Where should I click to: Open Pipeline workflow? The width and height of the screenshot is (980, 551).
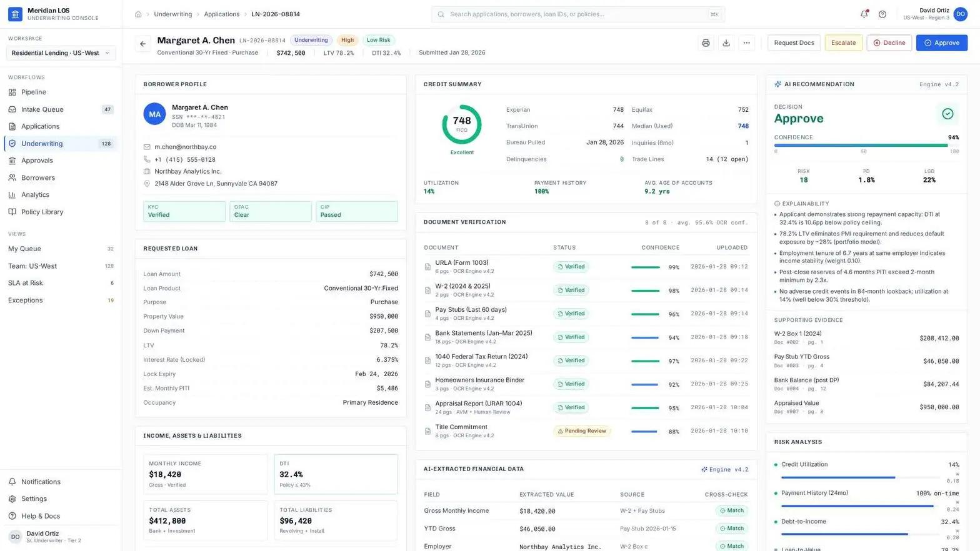coord(61,92)
